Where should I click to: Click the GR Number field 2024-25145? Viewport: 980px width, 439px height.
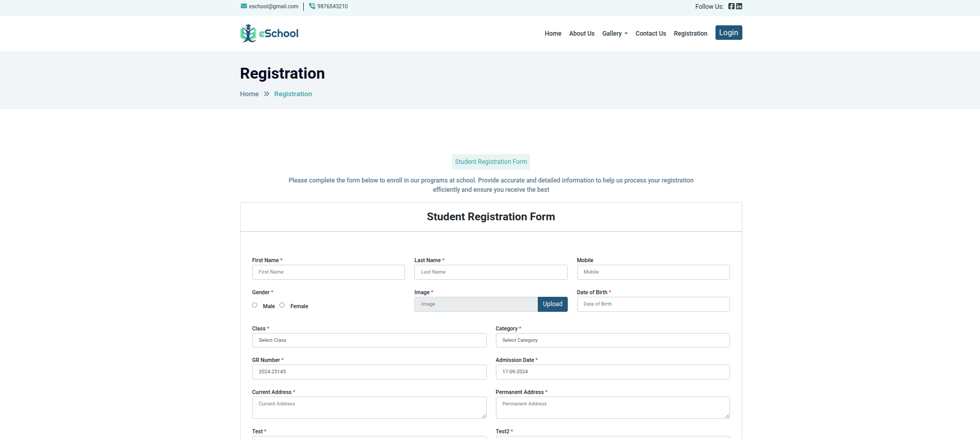click(x=369, y=372)
